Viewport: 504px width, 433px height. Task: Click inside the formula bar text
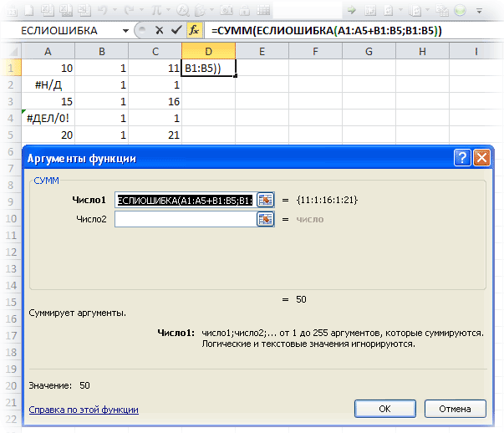pyautogui.click(x=326, y=31)
